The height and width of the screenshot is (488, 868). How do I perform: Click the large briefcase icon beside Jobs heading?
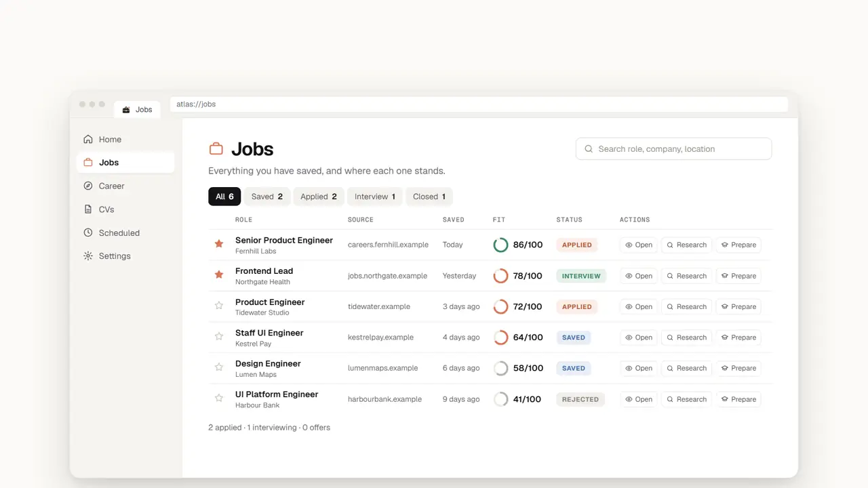(x=216, y=149)
